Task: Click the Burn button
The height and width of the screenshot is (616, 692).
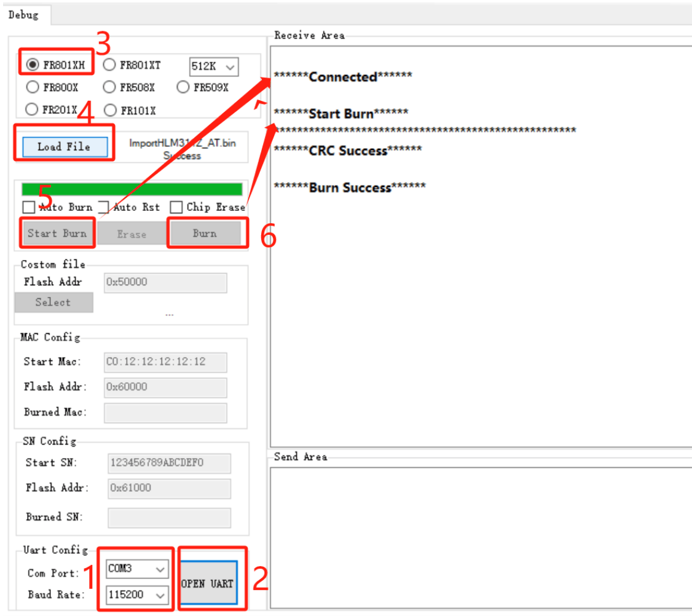Action: 205,234
